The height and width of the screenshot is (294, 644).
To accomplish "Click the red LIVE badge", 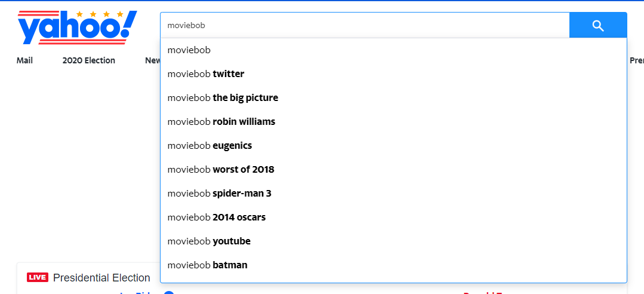I will coord(38,277).
